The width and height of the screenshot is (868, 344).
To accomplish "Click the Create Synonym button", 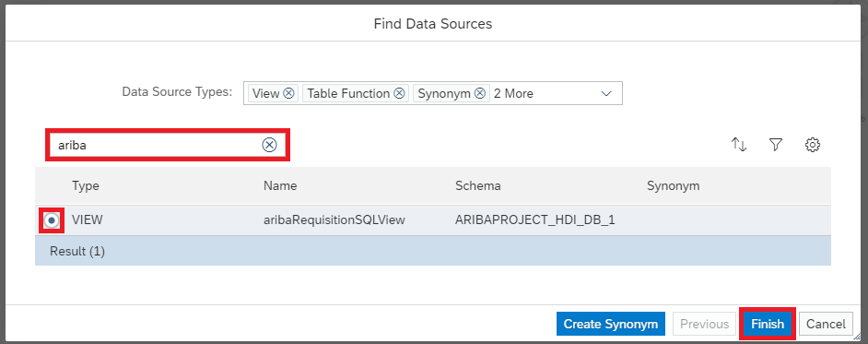I will (x=611, y=324).
